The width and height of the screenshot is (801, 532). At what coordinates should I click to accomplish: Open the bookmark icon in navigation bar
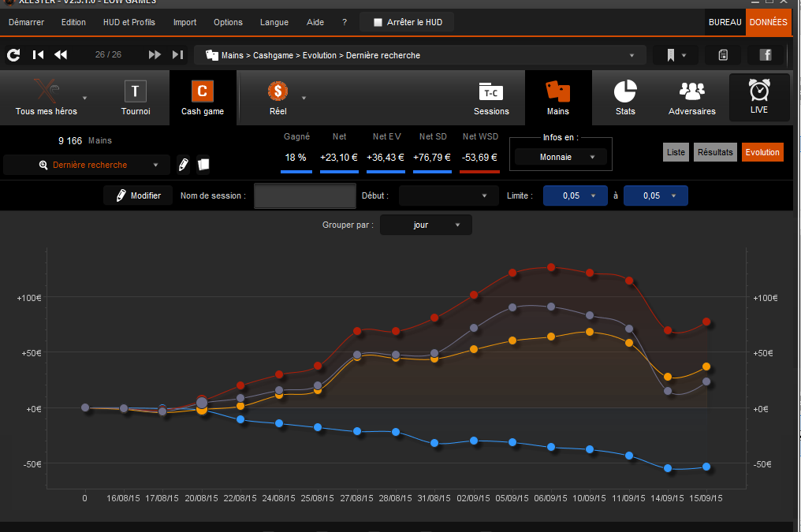pos(671,55)
